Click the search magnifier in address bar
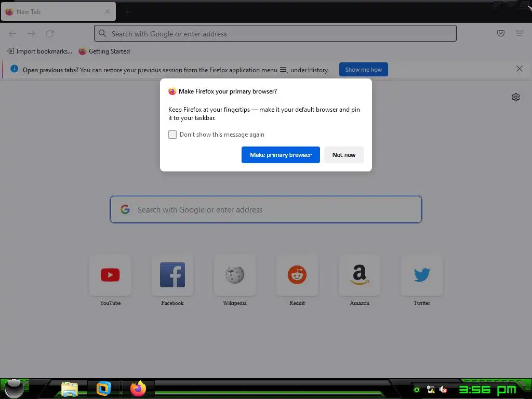This screenshot has width=532, height=399. pyautogui.click(x=102, y=33)
